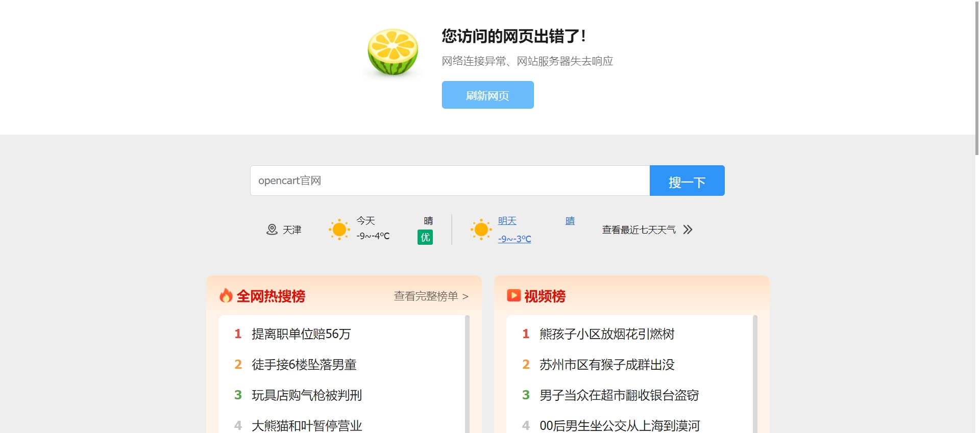Screen dimensions: 980x433
Task: Select the 天津 city label
Action: click(292, 230)
